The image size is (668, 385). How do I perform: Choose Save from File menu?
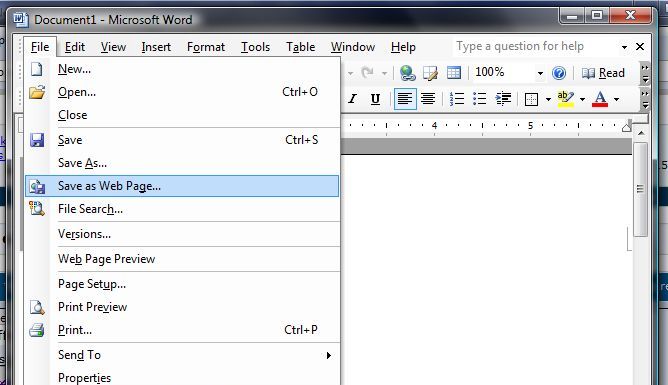coord(182,140)
